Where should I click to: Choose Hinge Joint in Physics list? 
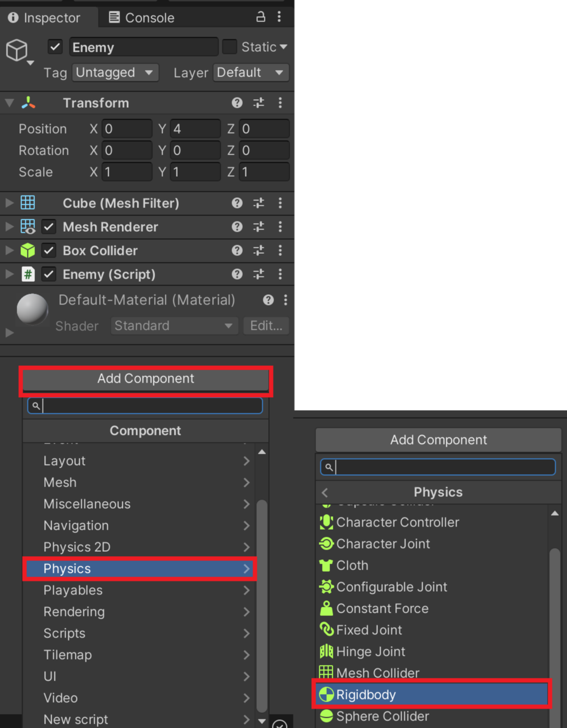432,651
